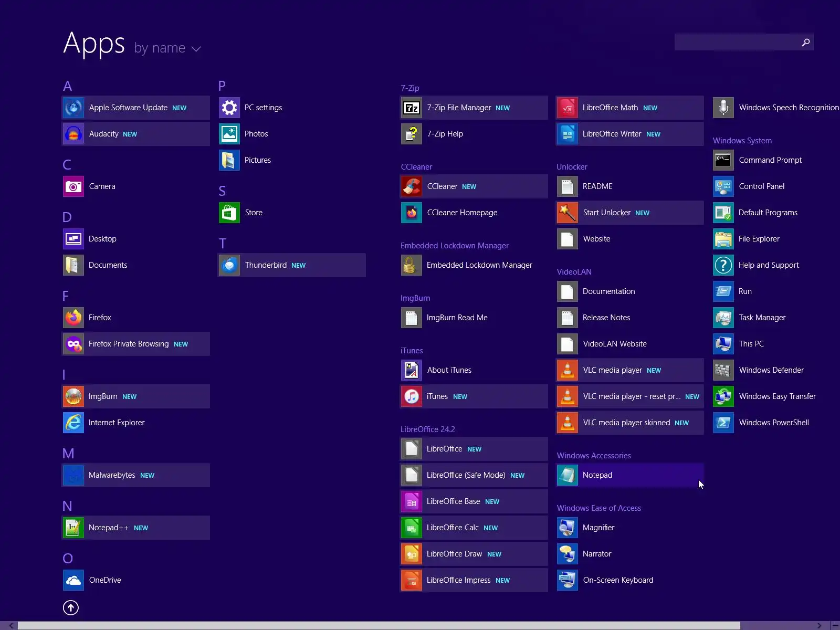Screen dimensions: 840x630
Task: Select the 'LibreOffice (Safe Mode)' entry
Action: 474,475
